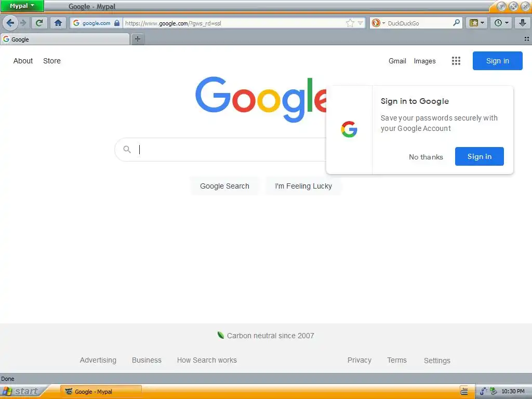
Task: Click the Sign in button in page header
Action: (497, 61)
